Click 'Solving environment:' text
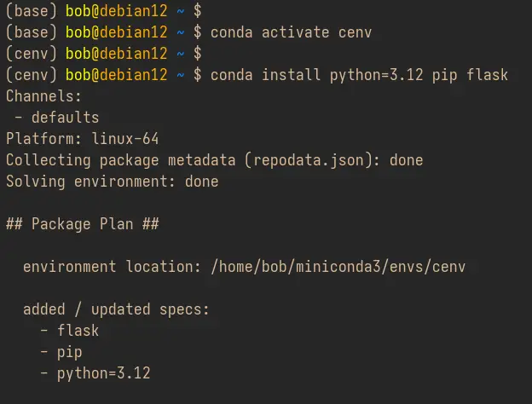 coord(86,182)
